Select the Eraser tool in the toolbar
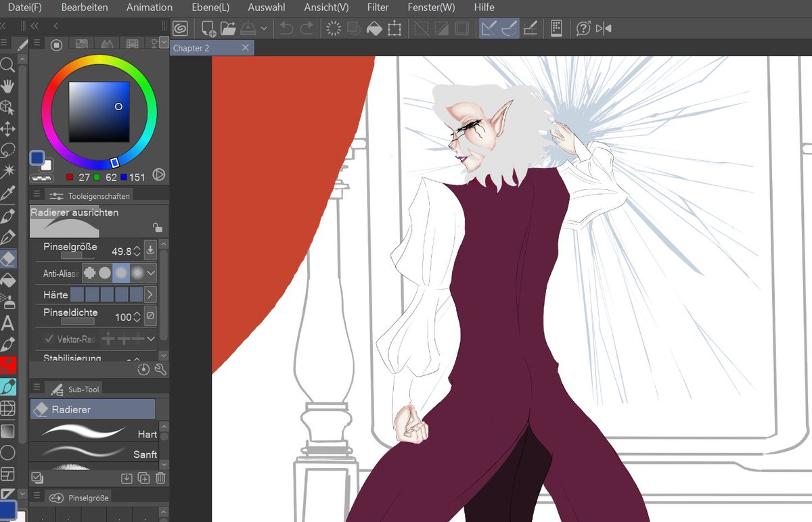The image size is (812, 522). pos(7,258)
